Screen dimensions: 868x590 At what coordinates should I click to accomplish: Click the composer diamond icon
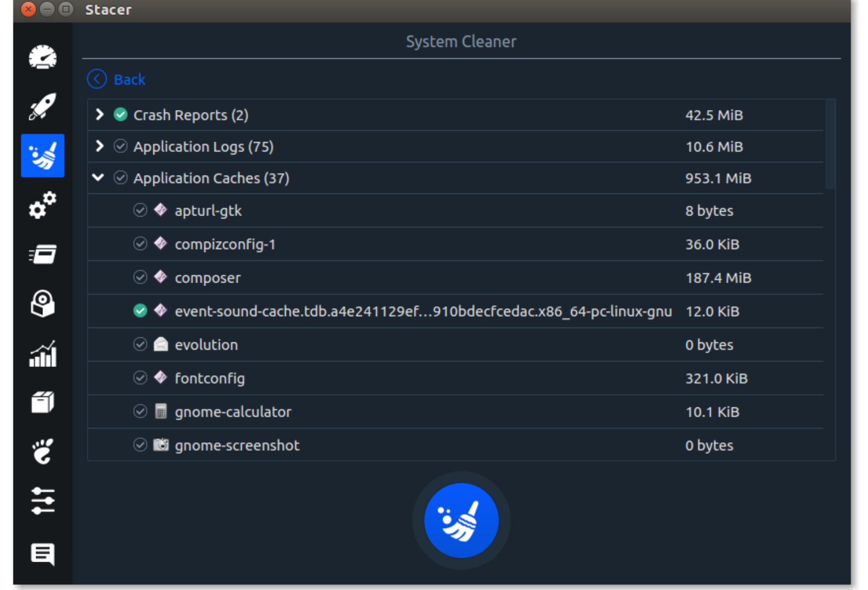[x=161, y=277]
